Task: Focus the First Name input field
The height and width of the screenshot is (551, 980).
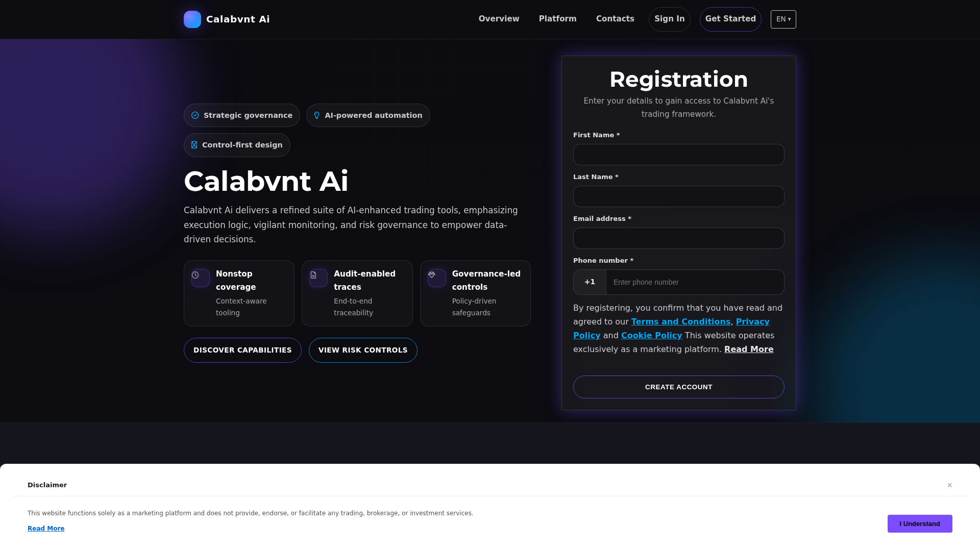Action: pyautogui.click(x=678, y=155)
